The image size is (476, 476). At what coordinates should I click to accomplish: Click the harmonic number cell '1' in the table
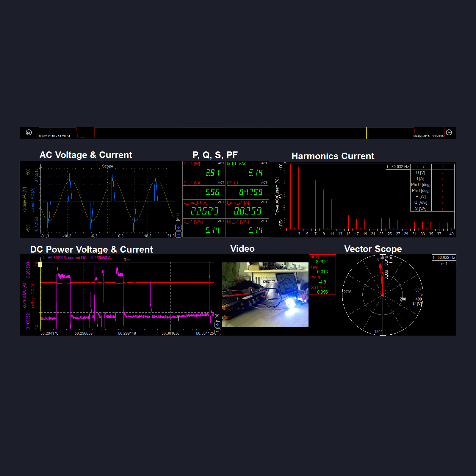point(443,167)
